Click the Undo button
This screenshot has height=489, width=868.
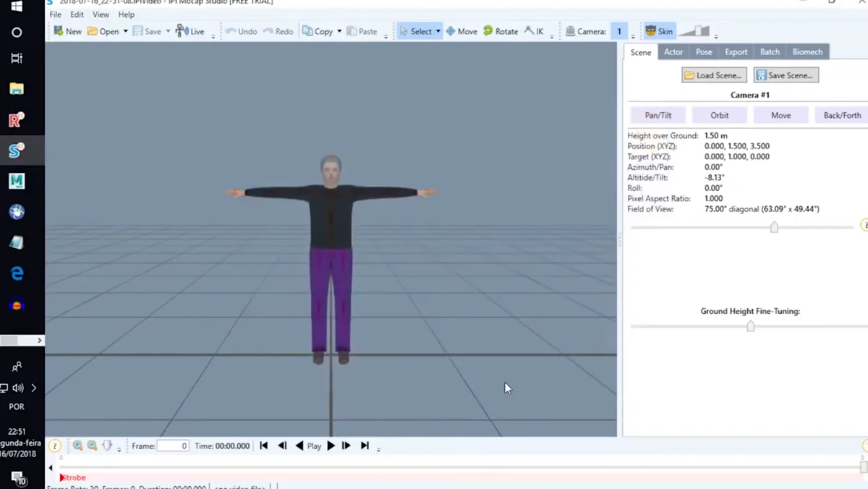click(241, 31)
